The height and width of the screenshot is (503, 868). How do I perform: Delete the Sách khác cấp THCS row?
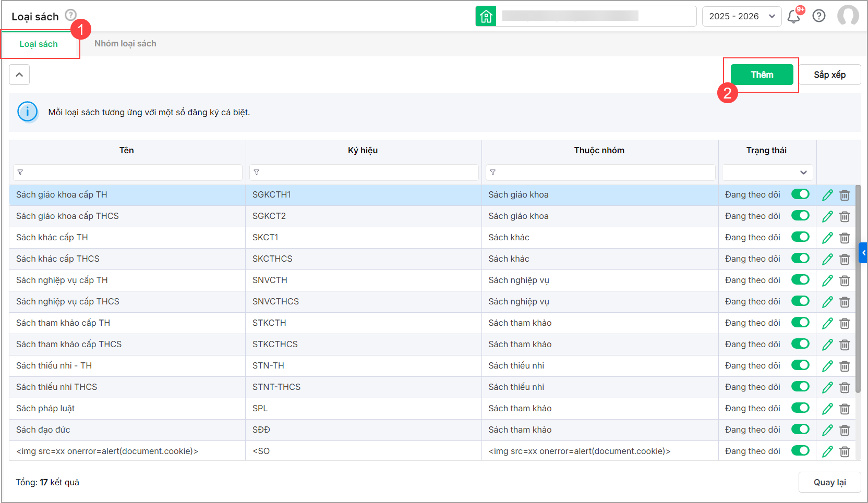click(845, 259)
